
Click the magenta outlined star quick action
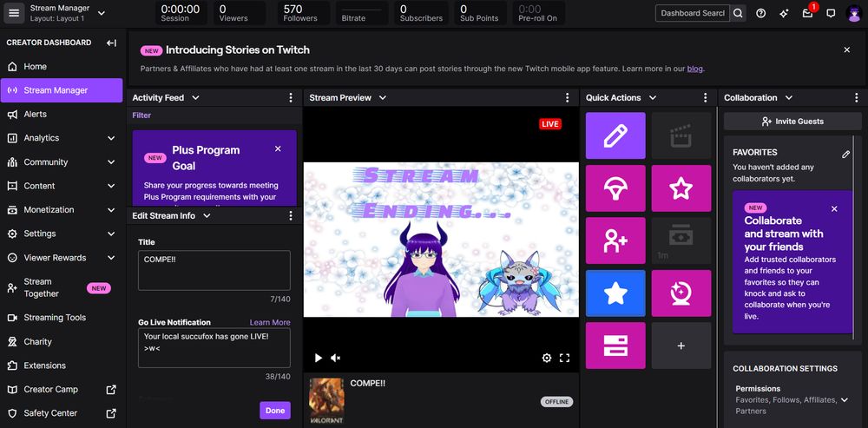[x=681, y=188]
